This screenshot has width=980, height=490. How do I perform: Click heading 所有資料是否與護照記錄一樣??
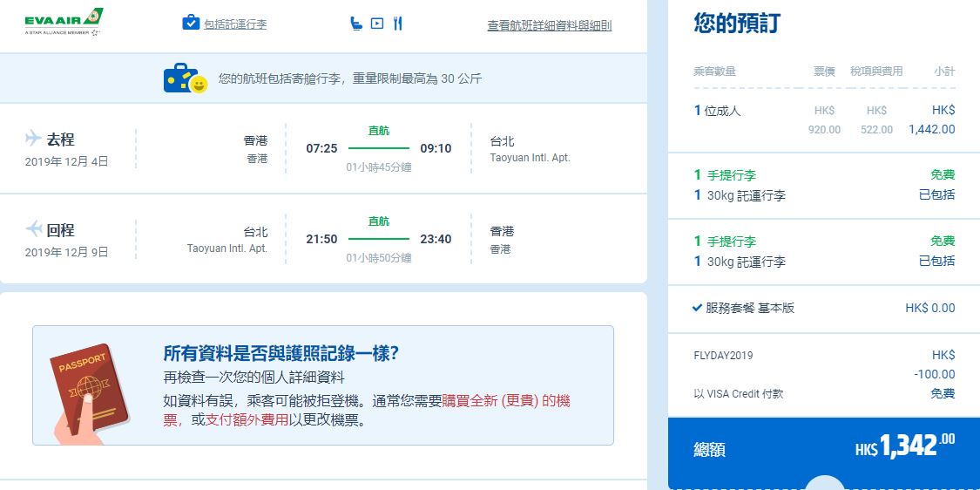tap(280, 354)
